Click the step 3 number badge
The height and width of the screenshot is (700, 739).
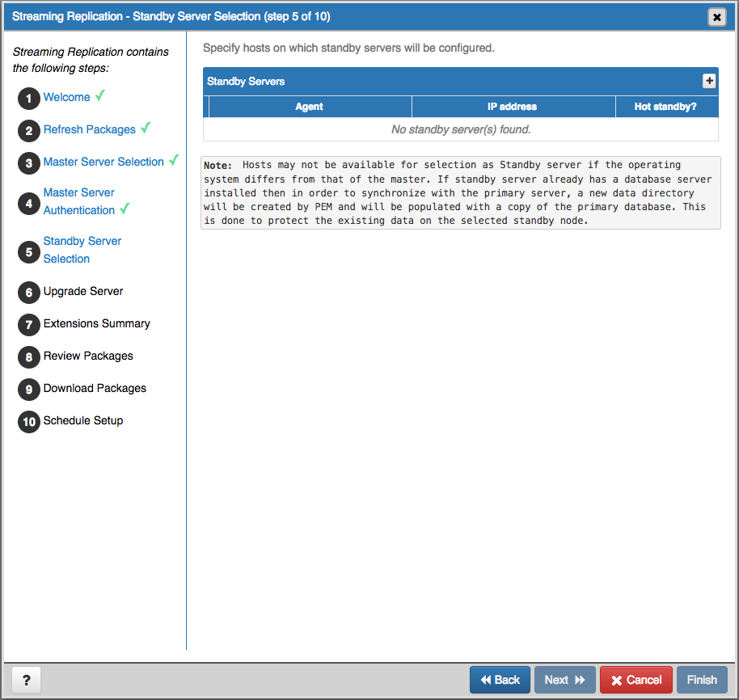click(29, 163)
